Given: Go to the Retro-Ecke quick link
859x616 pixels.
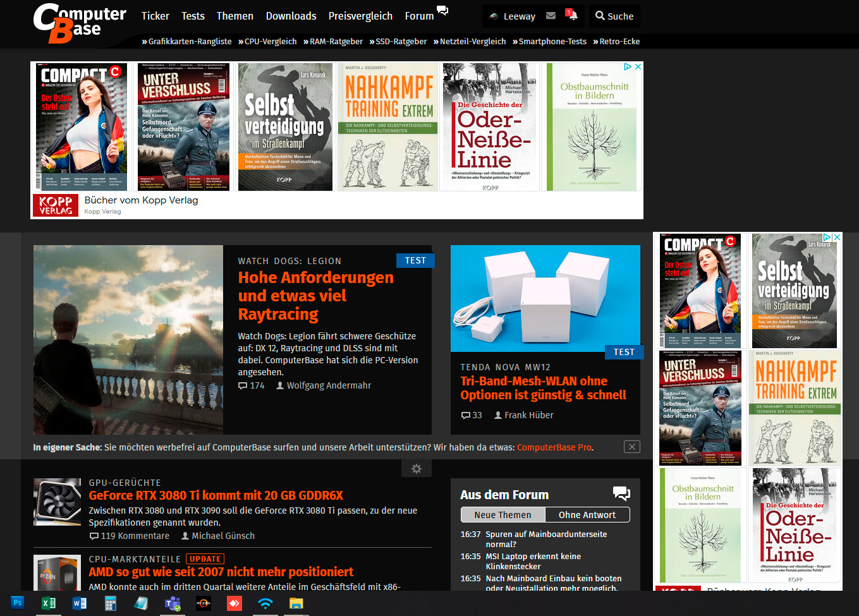Looking at the screenshot, I should point(616,41).
